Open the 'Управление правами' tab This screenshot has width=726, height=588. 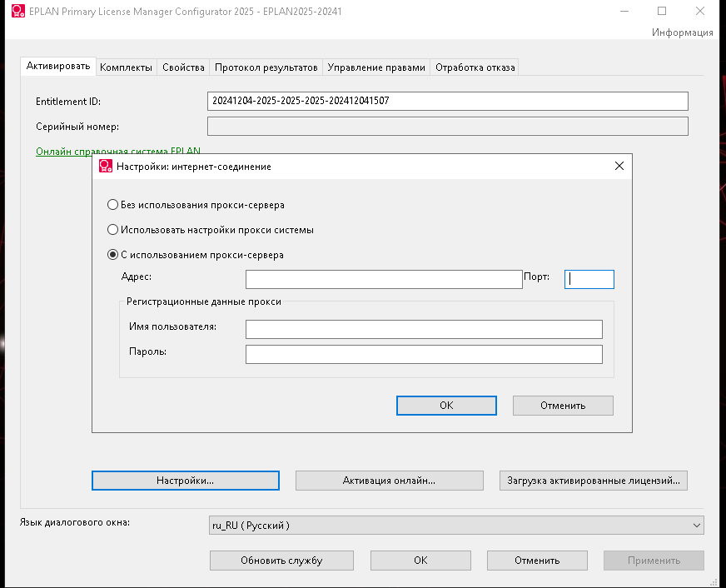(376, 67)
